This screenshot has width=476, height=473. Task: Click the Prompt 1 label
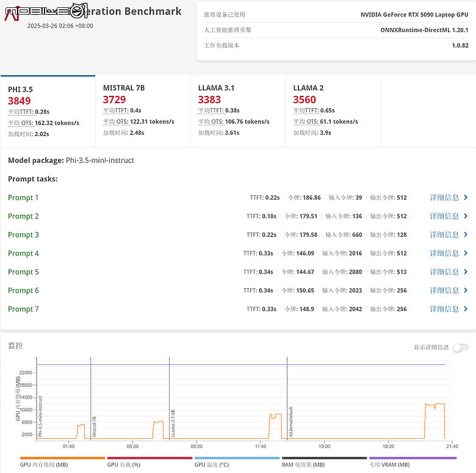pyautogui.click(x=23, y=198)
